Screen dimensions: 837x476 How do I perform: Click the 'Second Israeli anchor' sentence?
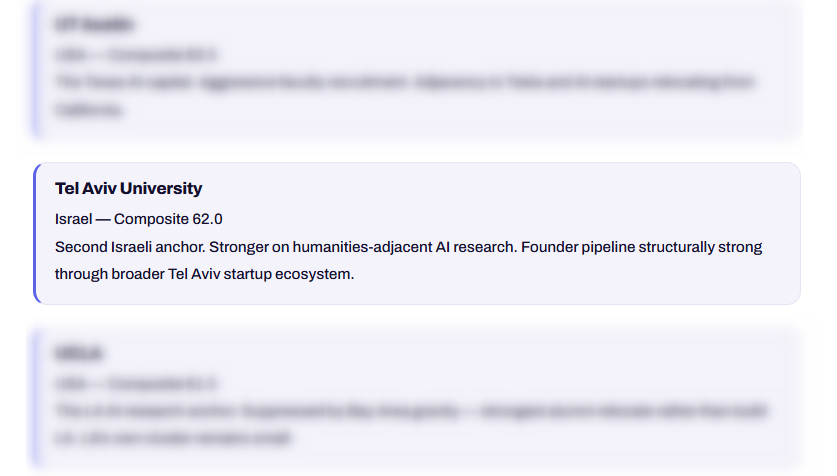[x=130, y=247]
